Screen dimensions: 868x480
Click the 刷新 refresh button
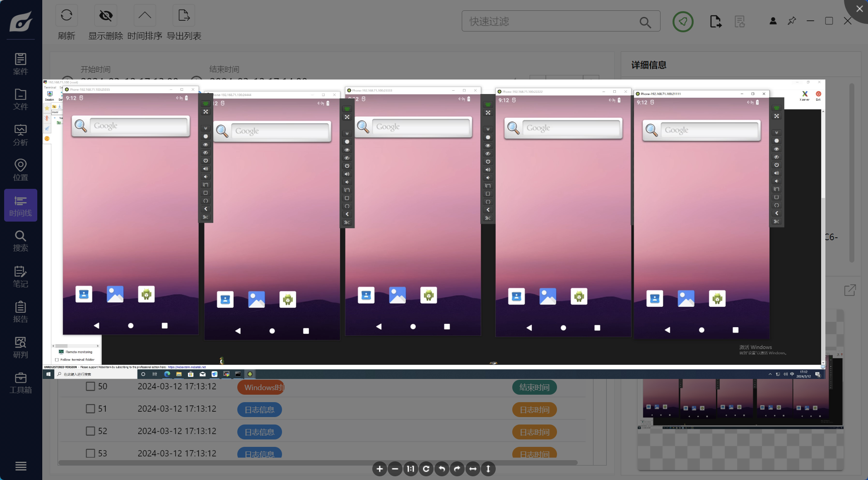[66, 16]
